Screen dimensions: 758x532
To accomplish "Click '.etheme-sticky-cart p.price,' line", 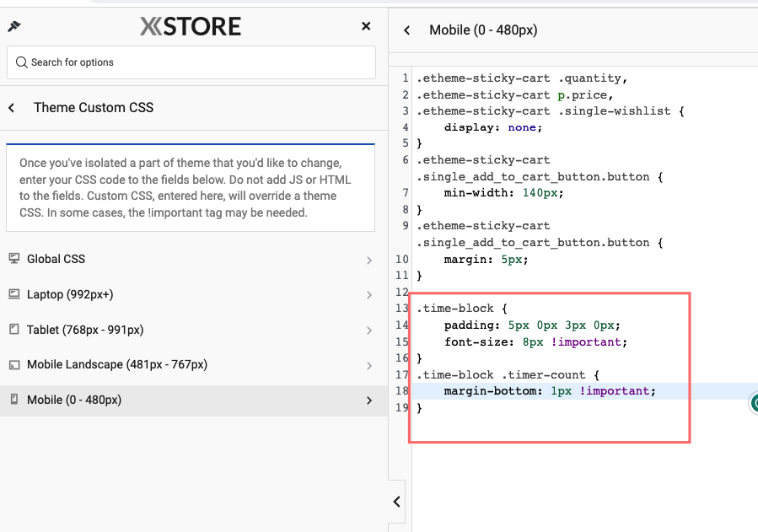I will 515,95.
